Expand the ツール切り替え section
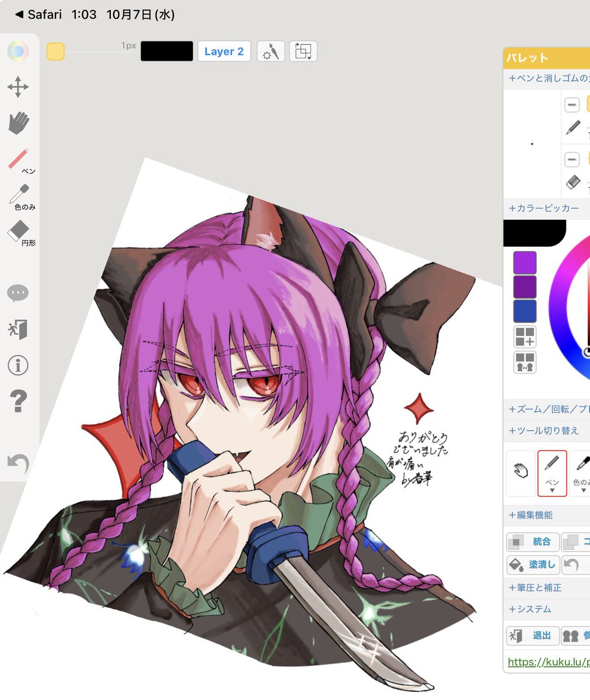The image size is (590, 700). (544, 430)
